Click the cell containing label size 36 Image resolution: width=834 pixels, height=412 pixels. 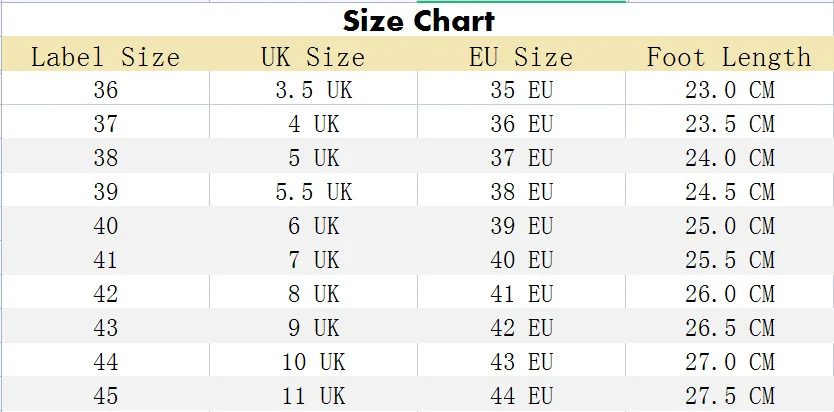106,88
